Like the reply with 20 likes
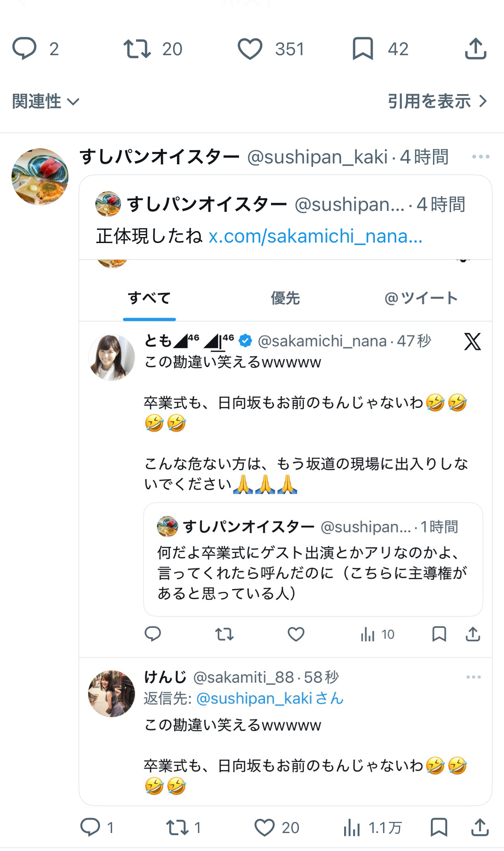The image size is (504, 851). 265,827
